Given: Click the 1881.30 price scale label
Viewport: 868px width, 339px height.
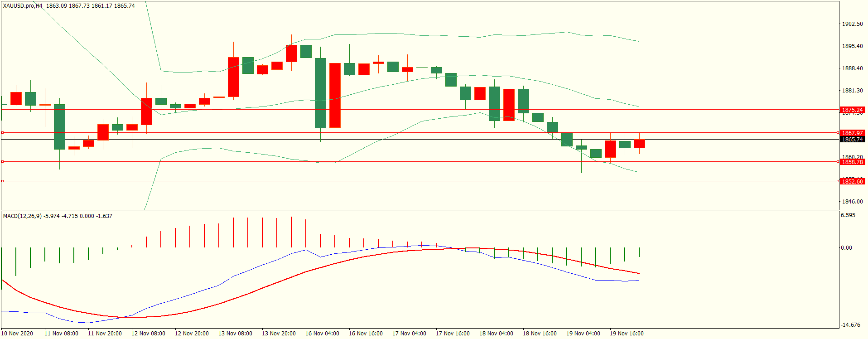Looking at the screenshot, I should tap(852, 91).
